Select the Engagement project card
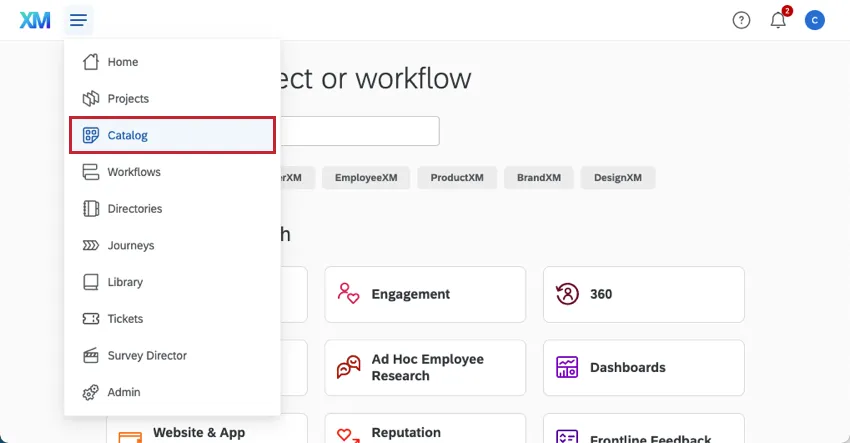Image resolution: width=850 pixels, height=443 pixels. click(x=425, y=294)
